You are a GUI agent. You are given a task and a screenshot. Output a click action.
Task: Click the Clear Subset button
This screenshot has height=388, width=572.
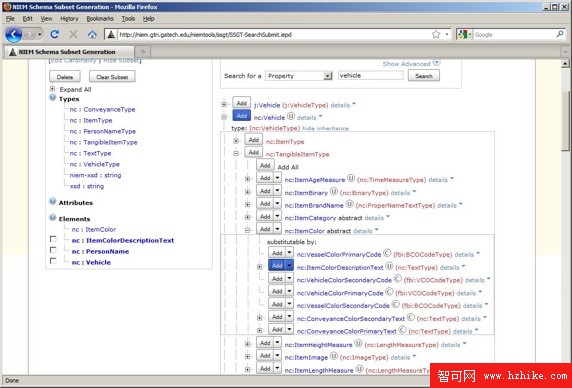(112, 77)
